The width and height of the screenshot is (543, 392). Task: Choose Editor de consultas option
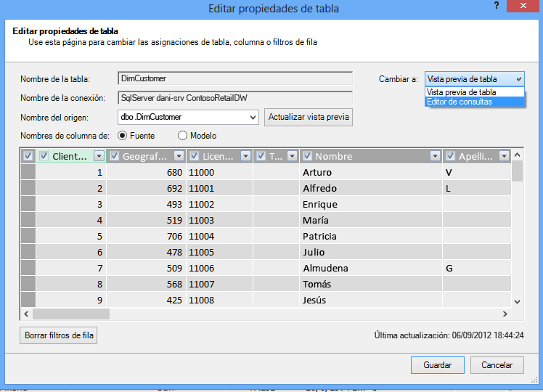point(475,102)
